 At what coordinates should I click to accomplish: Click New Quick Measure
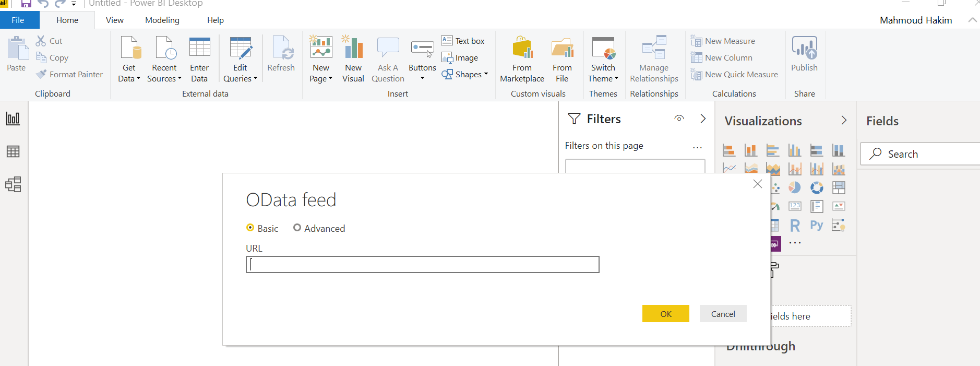pyautogui.click(x=735, y=74)
